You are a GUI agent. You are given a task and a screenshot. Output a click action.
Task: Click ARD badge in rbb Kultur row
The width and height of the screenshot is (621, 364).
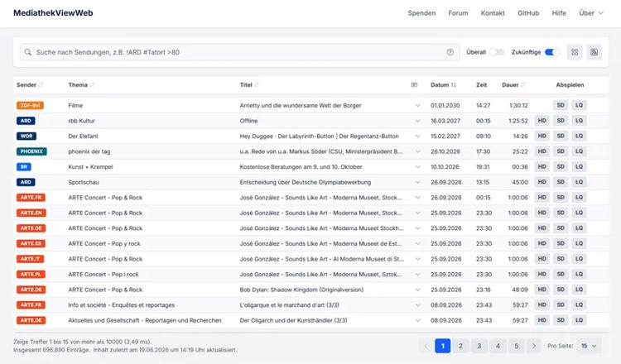pyautogui.click(x=26, y=121)
